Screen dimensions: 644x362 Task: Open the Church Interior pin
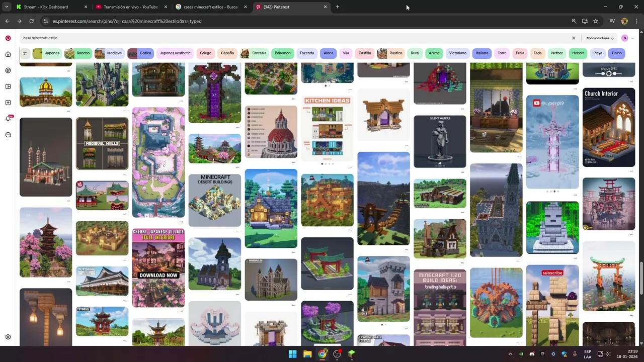(x=609, y=127)
